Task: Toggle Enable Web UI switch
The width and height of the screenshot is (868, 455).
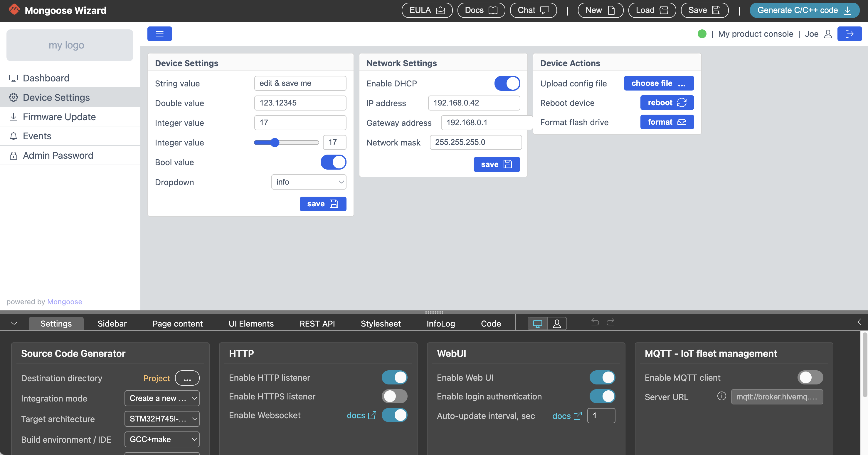Action: pos(602,377)
